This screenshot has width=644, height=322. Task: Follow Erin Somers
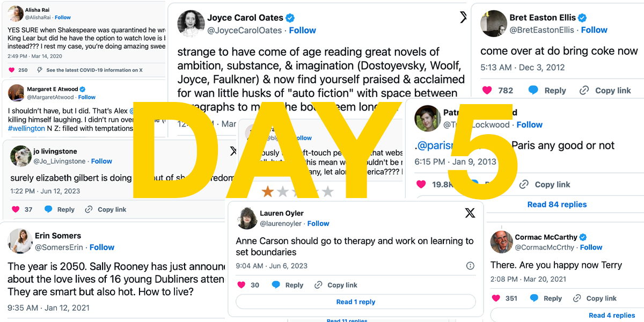102,247
